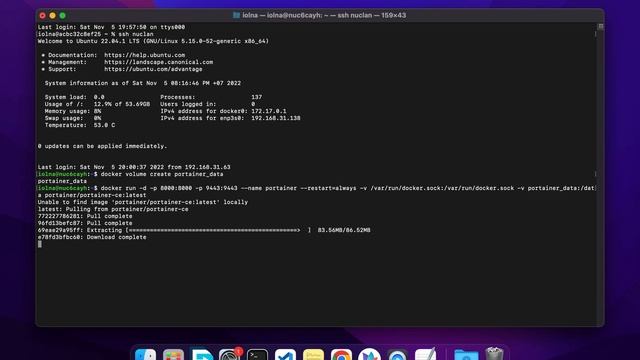This screenshot has height=360, width=640.
Task: Click the 83.56MB/86.52MB download size text
Action: click(x=344, y=230)
